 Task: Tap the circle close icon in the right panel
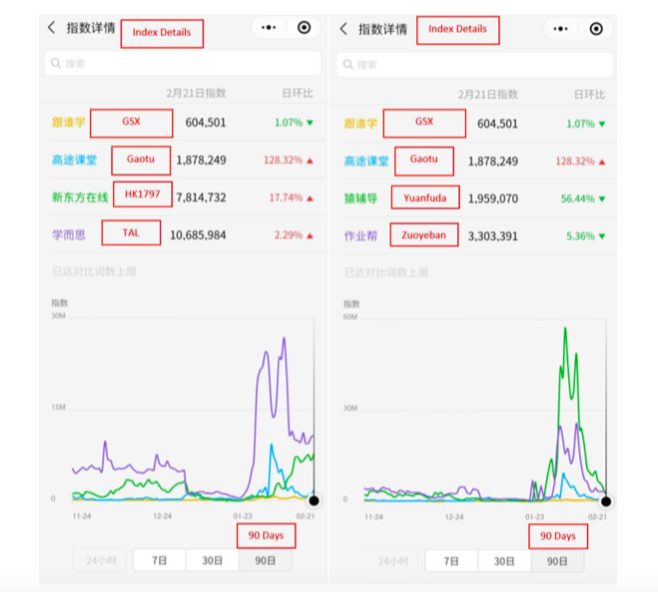pyautogui.click(x=596, y=29)
